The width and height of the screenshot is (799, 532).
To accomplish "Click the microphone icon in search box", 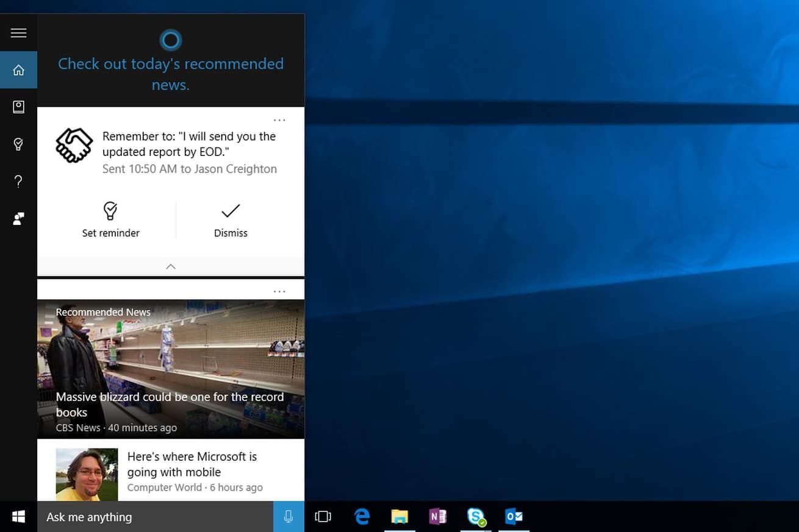I will coord(288,517).
